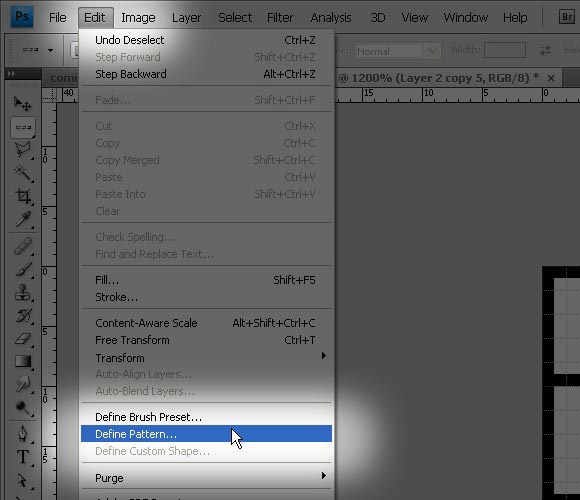
Task: Choose Stroke... from Edit menu
Action: 206,297
